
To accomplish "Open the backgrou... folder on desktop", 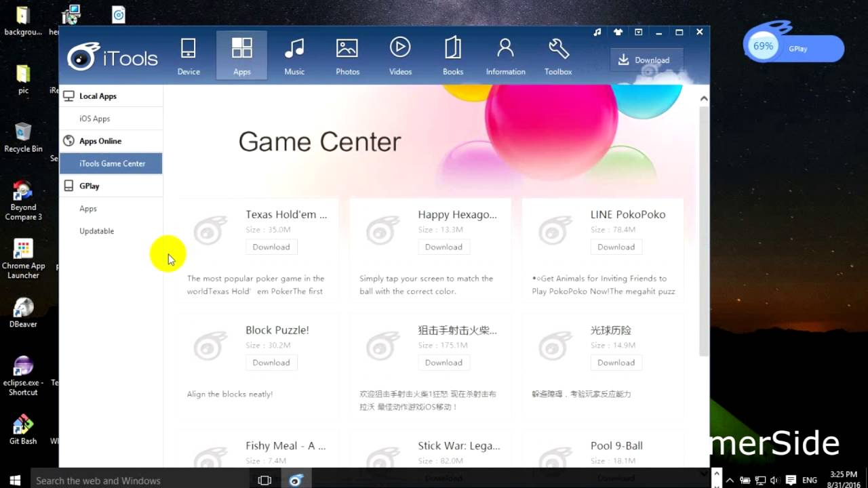I will point(23,20).
